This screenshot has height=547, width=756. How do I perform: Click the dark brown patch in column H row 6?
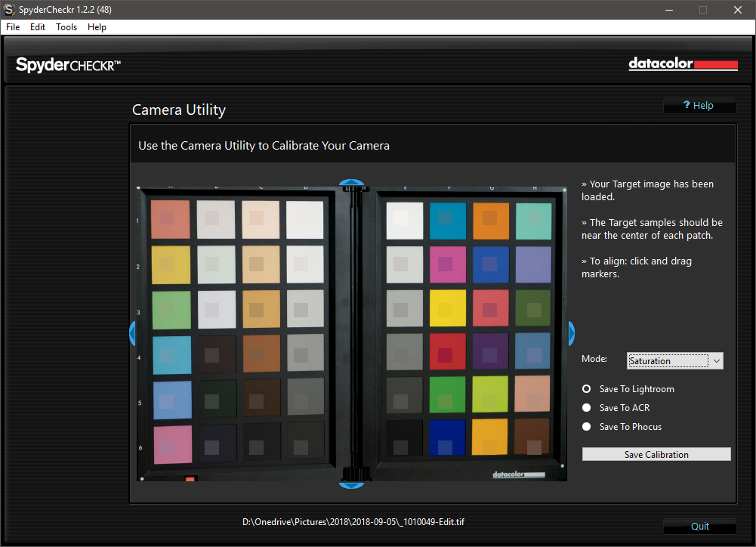tap(532, 437)
